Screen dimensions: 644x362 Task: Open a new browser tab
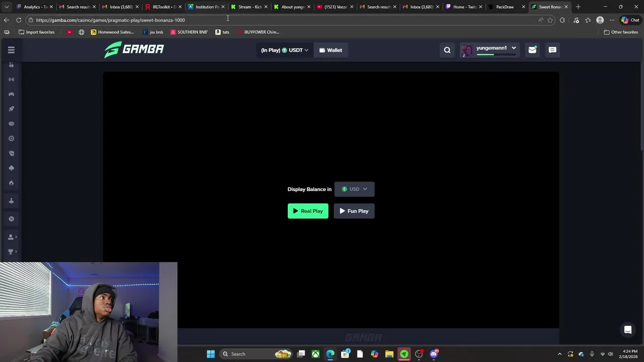tap(578, 7)
